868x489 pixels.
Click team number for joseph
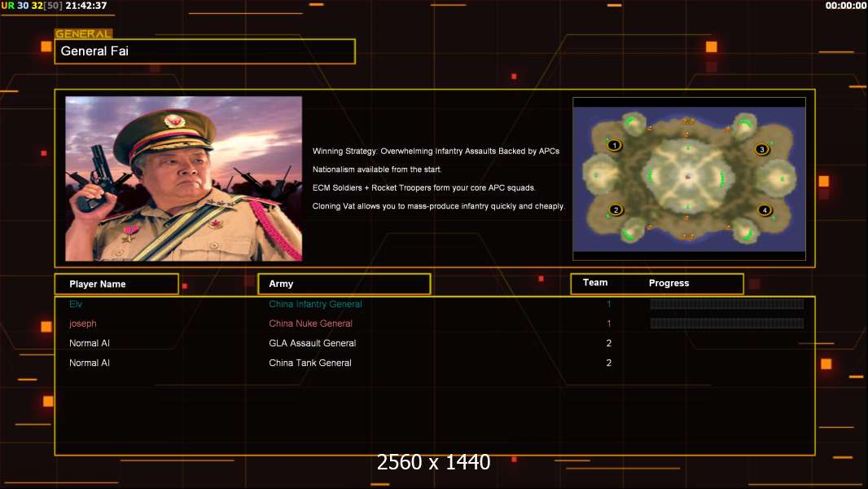pos(608,324)
